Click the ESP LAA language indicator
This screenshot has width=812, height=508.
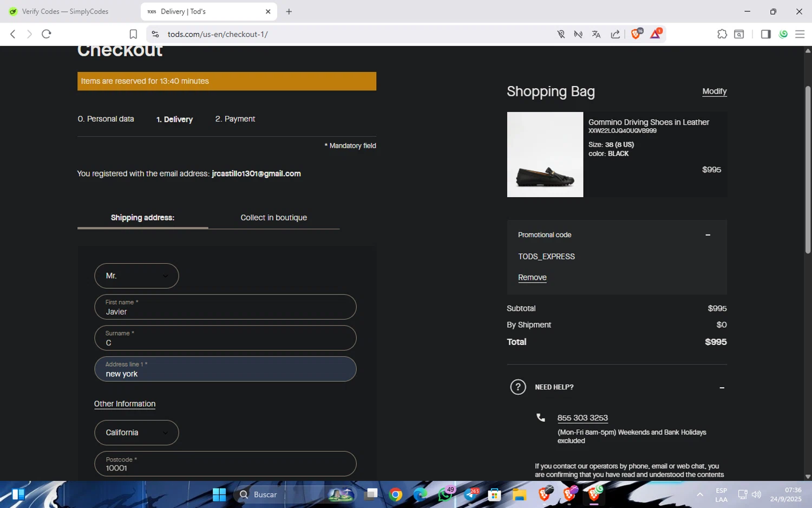click(721, 494)
